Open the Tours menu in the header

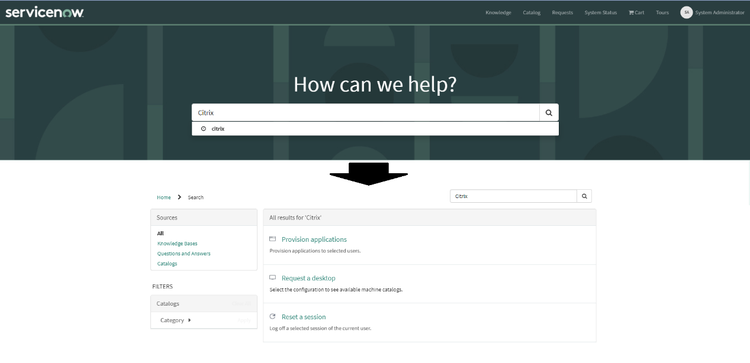[662, 12]
